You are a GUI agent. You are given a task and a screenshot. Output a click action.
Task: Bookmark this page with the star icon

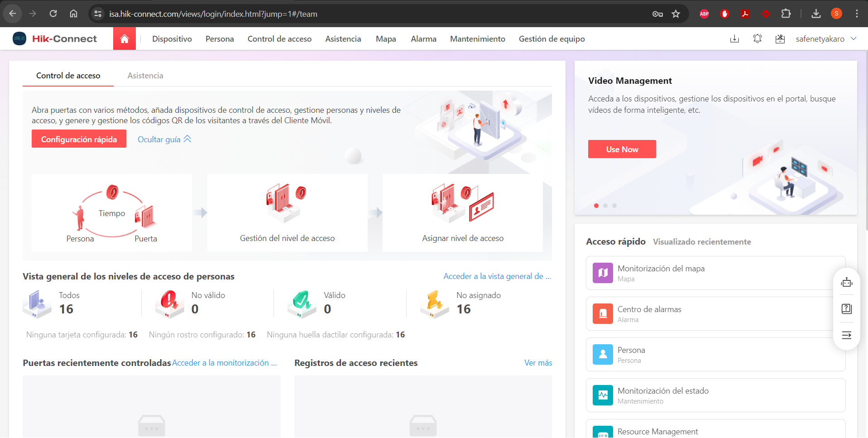pos(676,14)
